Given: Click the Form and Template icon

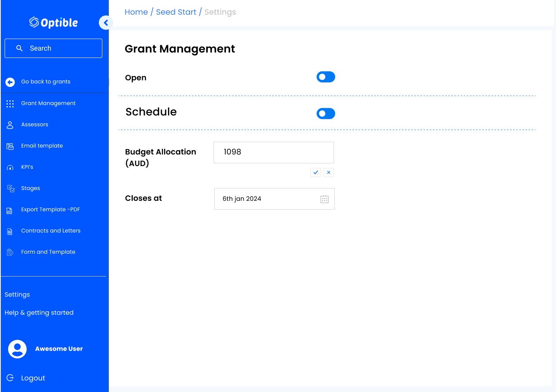Looking at the screenshot, I should (10, 252).
